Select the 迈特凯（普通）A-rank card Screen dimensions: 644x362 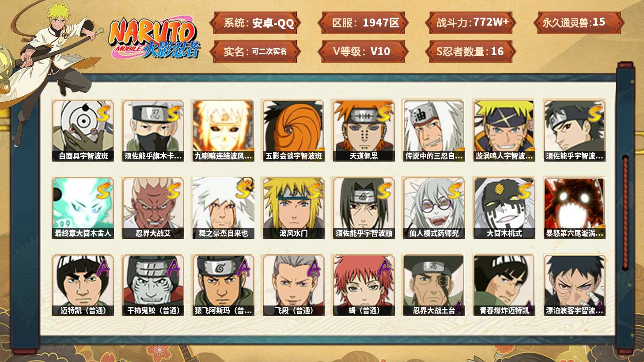point(83,285)
